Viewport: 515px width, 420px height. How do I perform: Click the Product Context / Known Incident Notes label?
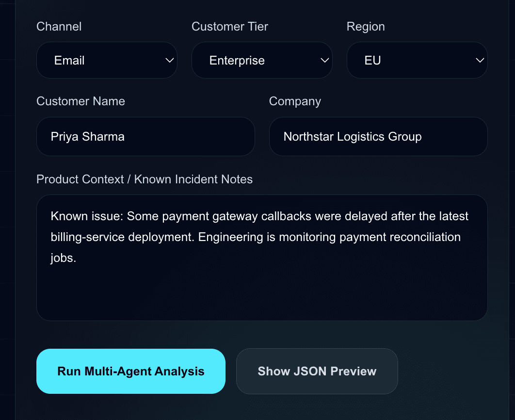tap(145, 179)
